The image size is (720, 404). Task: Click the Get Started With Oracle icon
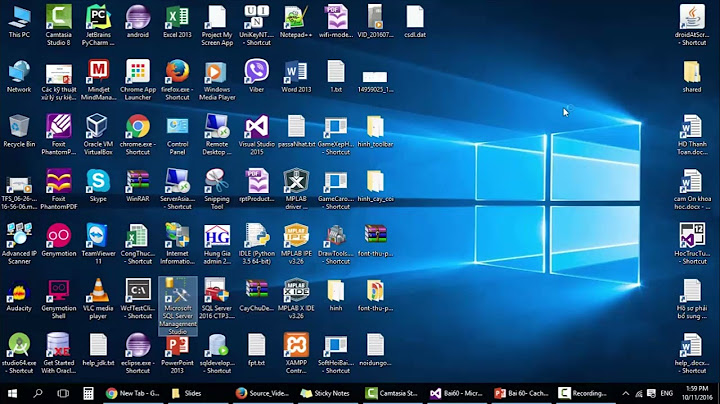pyautogui.click(x=59, y=352)
